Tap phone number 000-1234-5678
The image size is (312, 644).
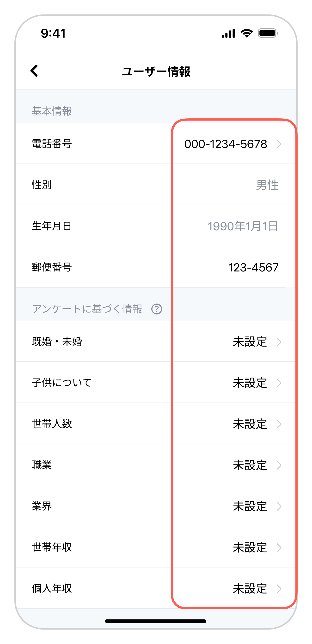point(225,144)
